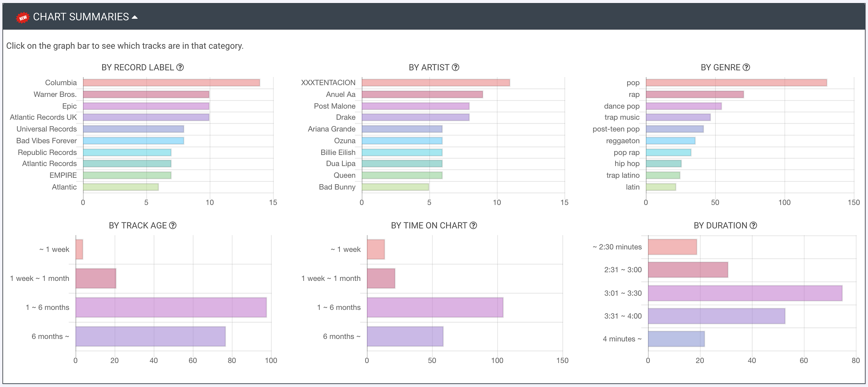Click the 6 months ~ time on chart bar
The height and width of the screenshot is (387, 868).
tap(405, 337)
